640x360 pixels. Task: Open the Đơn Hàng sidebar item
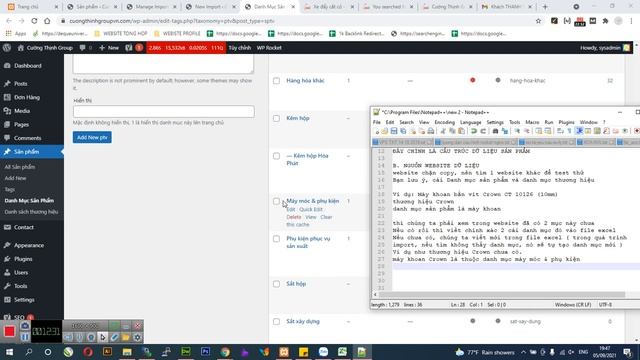[27, 97]
